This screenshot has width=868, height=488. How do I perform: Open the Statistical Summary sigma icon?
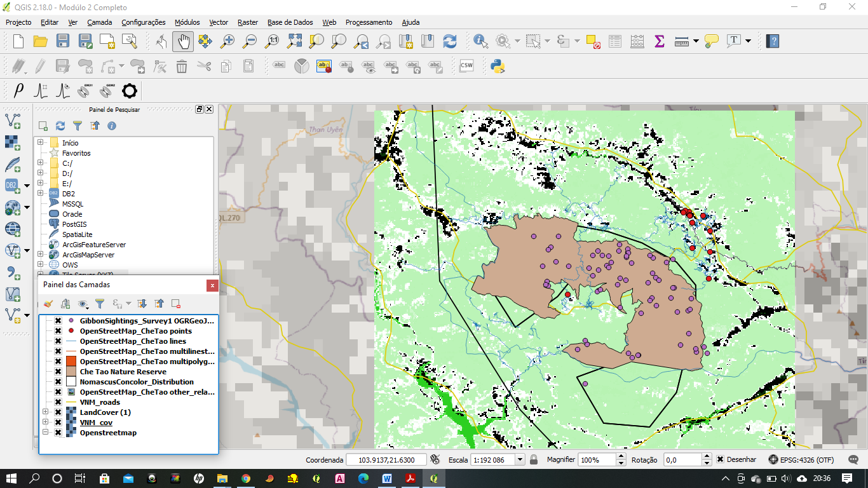click(x=659, y=41)
